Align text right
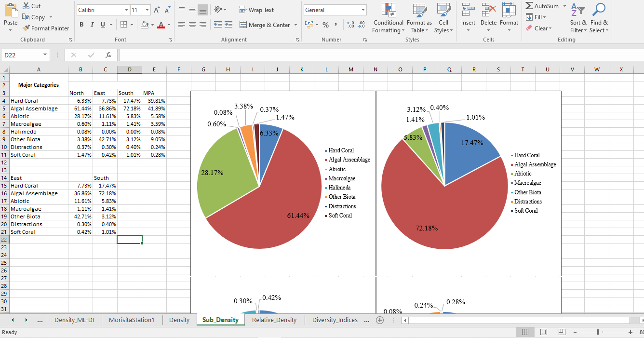The image size is (644, 338). tap(203, 25)
